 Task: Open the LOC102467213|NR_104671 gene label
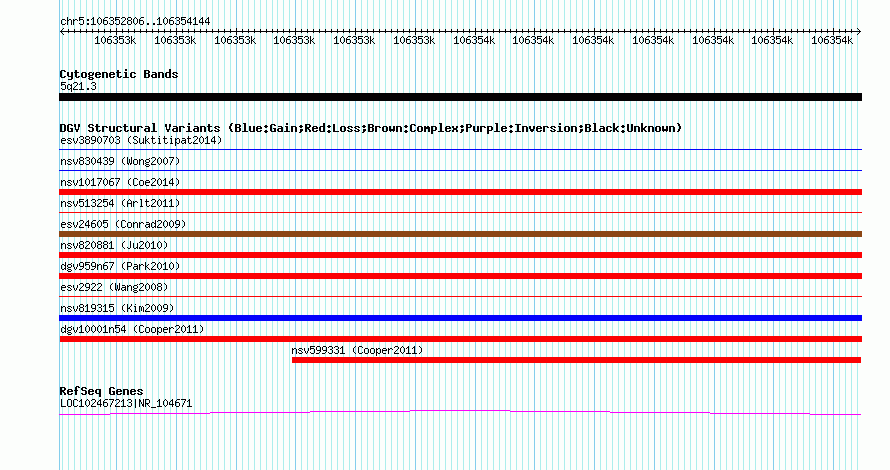(x=126, y=404)
